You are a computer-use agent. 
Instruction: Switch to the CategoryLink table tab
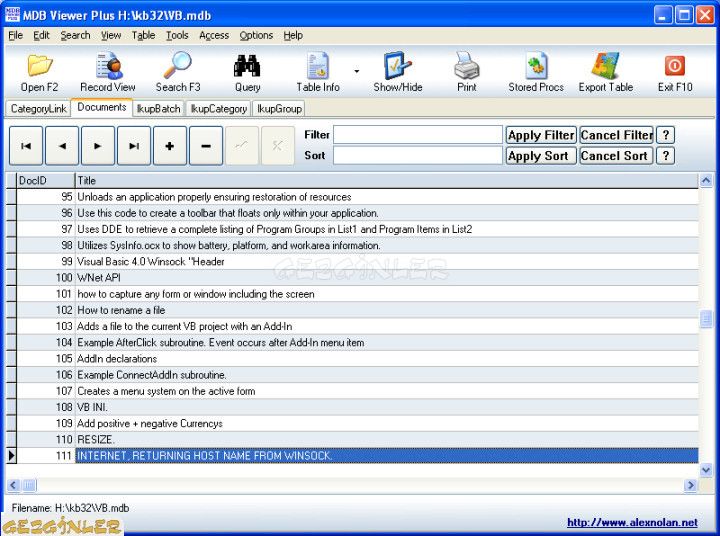pos(39,109)
